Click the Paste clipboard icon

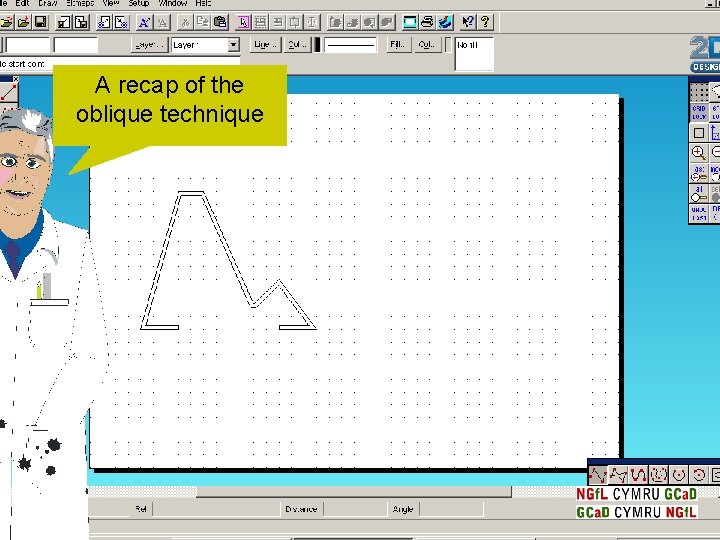(x=220, y=22)
